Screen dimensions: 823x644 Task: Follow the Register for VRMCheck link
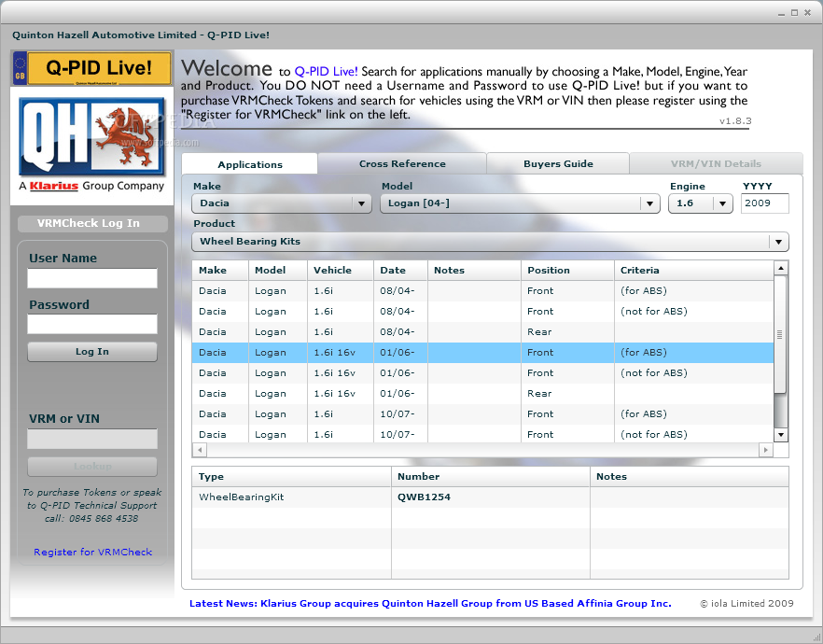click(93, 552)
